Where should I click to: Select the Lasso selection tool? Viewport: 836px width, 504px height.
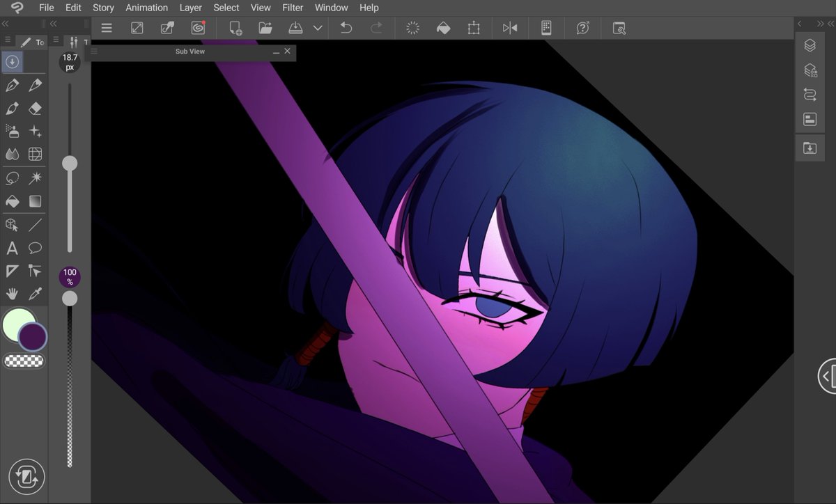12,178
